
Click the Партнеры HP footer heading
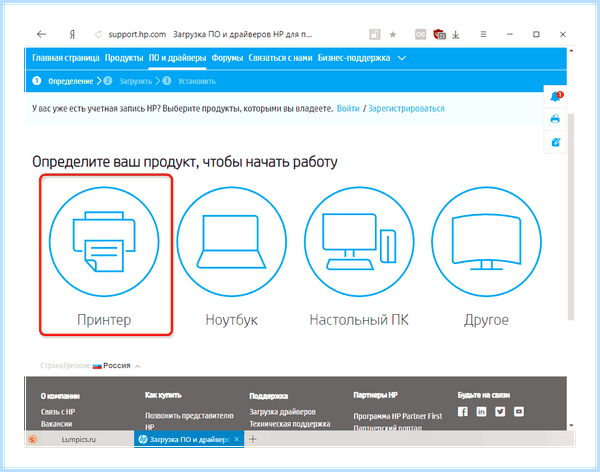coord(375,395)
